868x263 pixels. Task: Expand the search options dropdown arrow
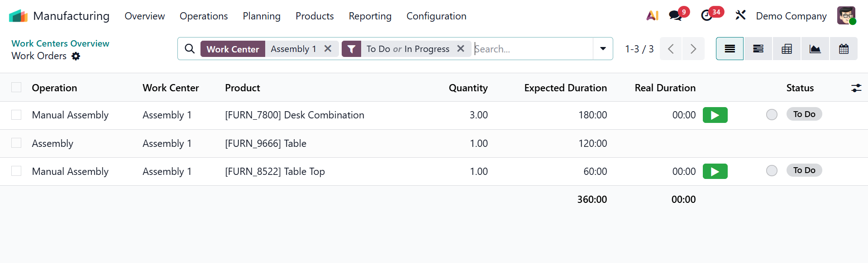[x=603, y=49]
